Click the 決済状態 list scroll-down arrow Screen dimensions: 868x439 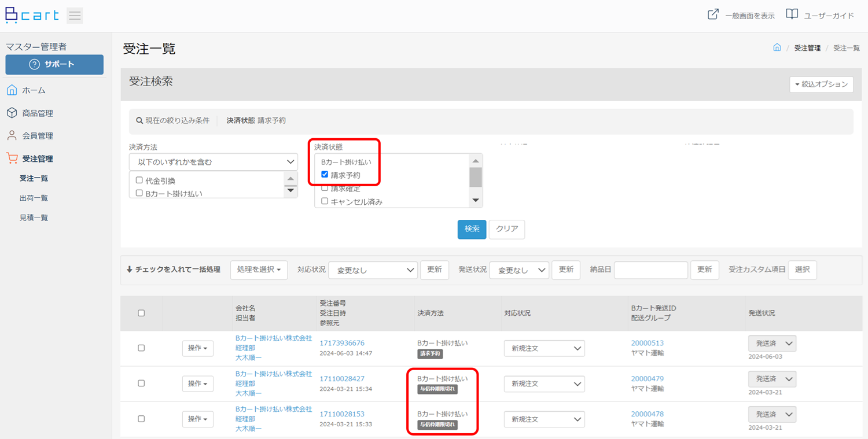(x=476, y=200)
